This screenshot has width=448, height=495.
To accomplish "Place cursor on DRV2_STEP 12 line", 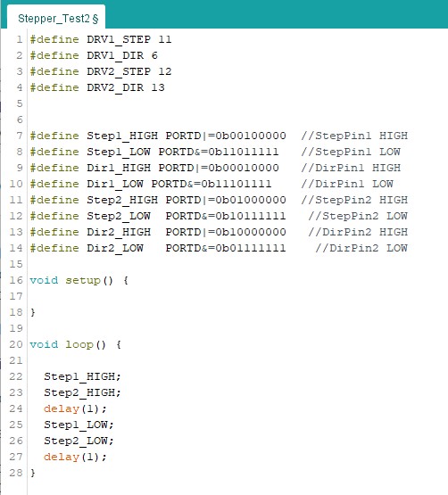I will [x=101, y=71].
